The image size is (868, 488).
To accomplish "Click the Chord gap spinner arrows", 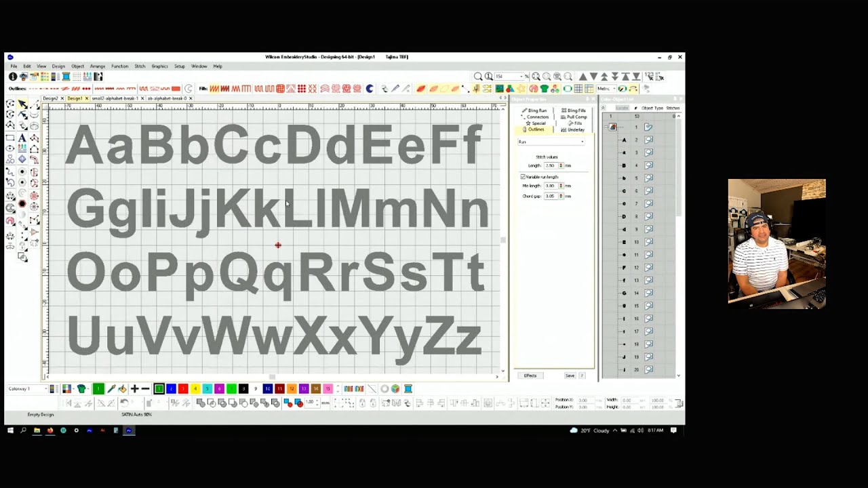I will 561,196.
